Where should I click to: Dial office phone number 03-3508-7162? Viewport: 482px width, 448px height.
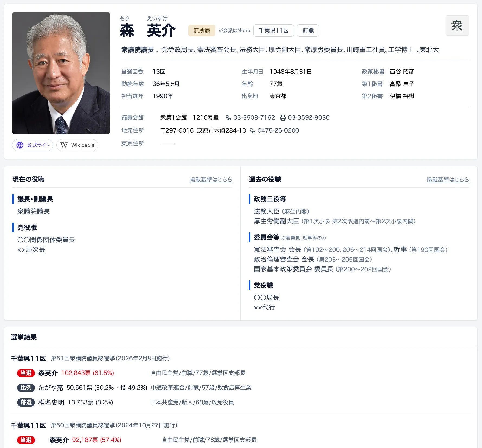(254, 118)
